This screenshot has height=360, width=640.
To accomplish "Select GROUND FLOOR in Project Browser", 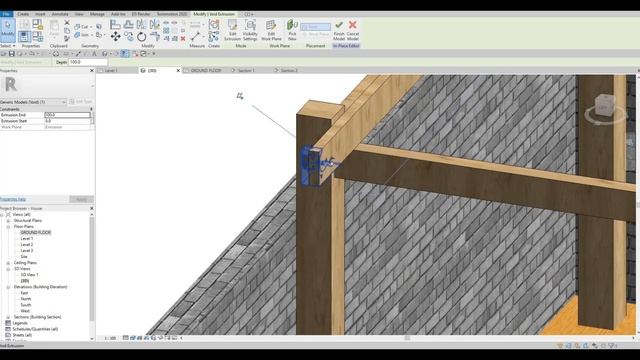I will [x=36, y=233].
